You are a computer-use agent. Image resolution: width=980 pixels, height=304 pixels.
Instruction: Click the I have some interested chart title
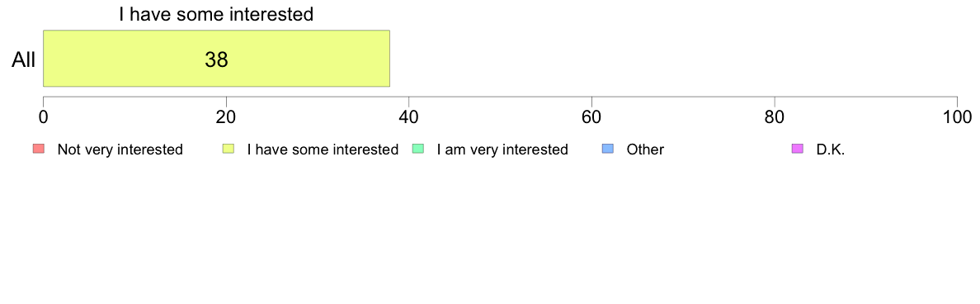coord(216,14)
